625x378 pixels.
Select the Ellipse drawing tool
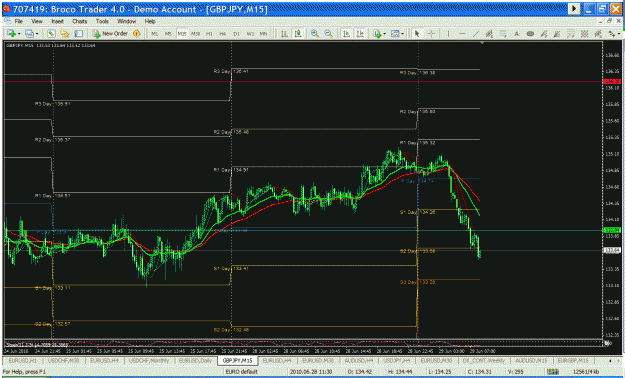coord(530,34)
